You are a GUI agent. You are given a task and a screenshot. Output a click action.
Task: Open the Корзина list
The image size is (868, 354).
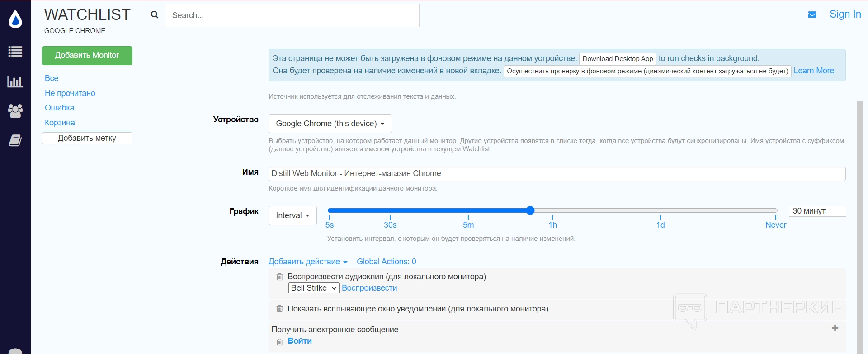click(x=60, y=123)
